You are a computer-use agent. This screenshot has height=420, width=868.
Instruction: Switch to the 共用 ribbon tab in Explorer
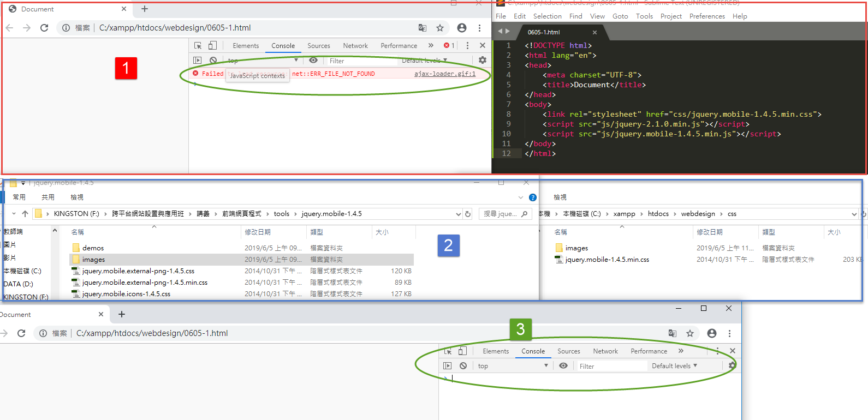(x=48, y=197)
